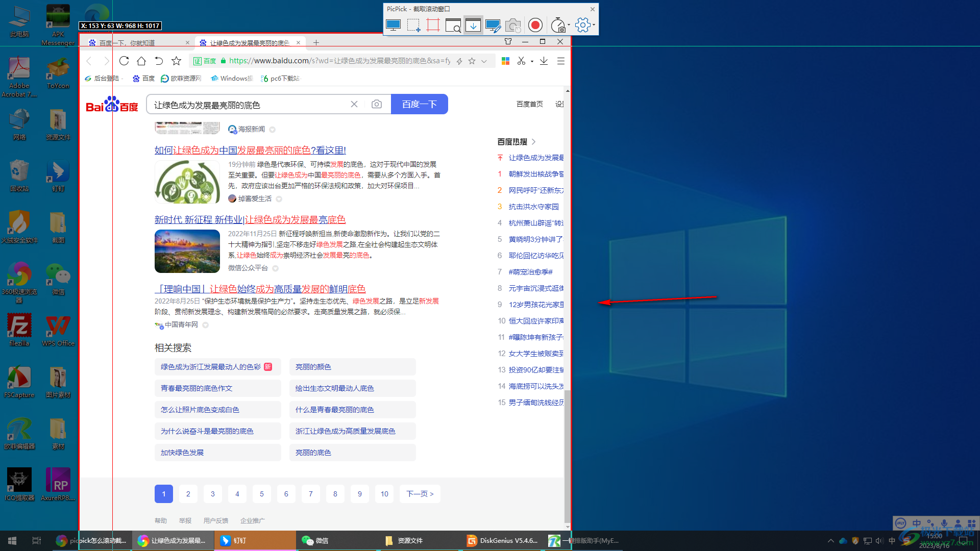Viewport: 980px width, 551px height.
Task: Switch to tab 百度一下，你就知道
Action: (135, 43)
